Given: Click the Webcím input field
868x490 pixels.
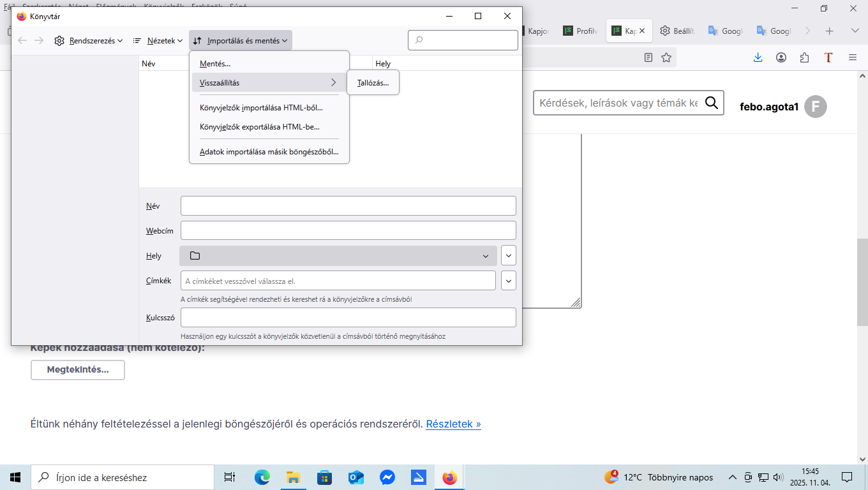Looking at the screenshot, I should (348, 230).
